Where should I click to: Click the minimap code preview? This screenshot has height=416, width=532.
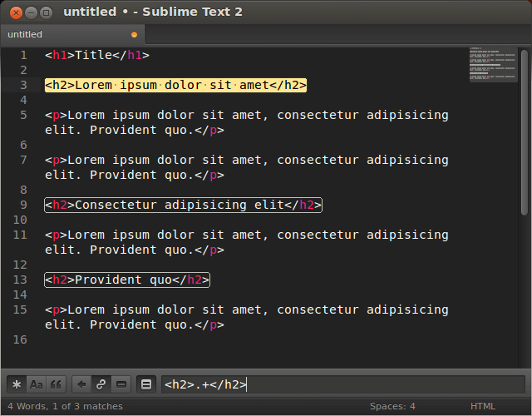pyautogui.click(x=493, y=64)
